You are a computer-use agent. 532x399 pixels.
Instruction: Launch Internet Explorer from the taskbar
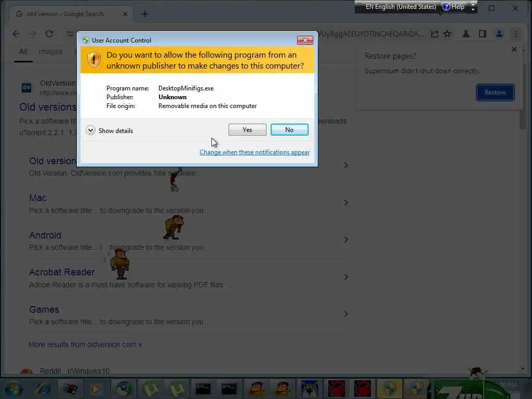(44, 389)
